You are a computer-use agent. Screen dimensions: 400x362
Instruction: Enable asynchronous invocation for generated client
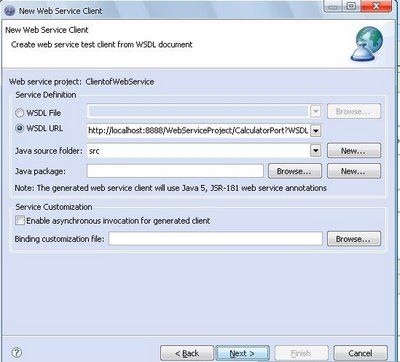[20, 220]
